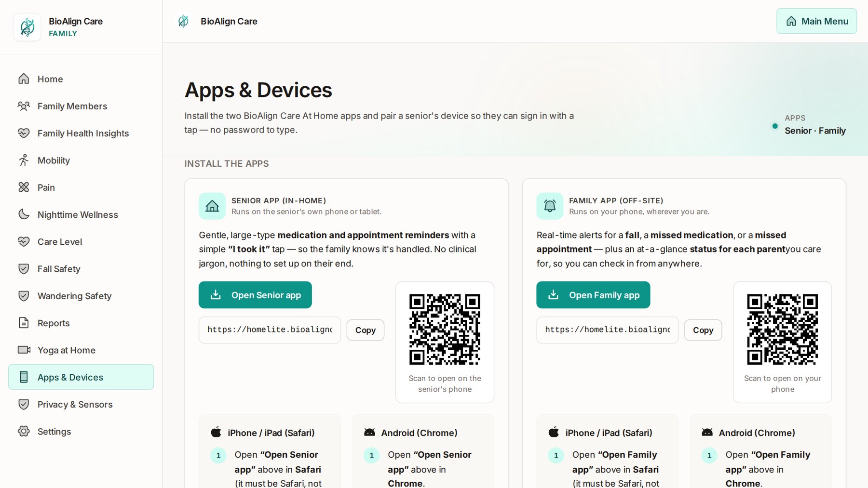
Task: Click the Open Senior app button
Action: point(255,295)
